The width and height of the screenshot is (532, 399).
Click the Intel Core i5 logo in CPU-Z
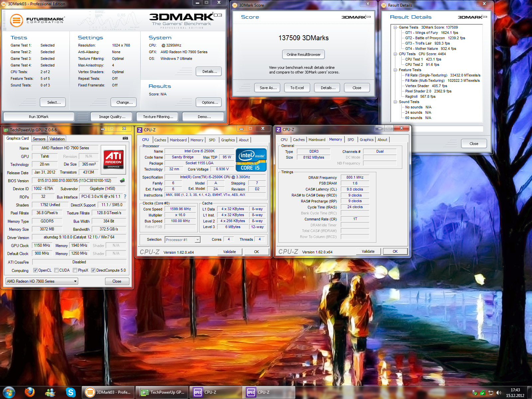tap(251, 160)
